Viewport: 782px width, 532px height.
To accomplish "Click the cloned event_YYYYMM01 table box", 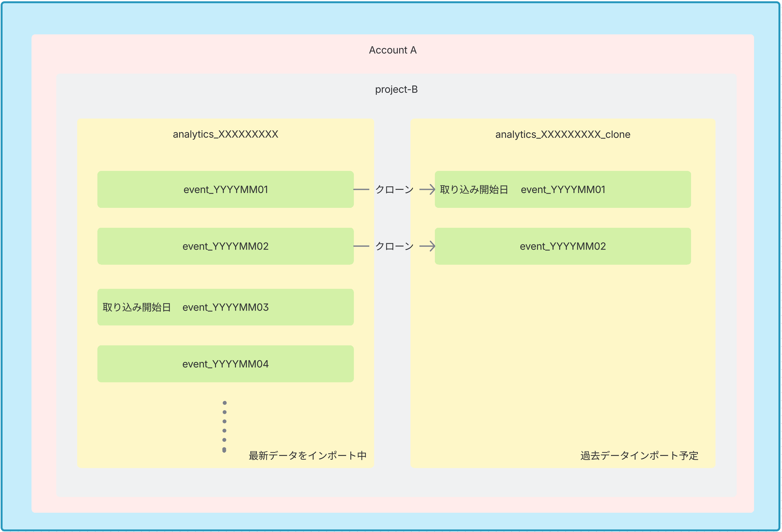I will tap(562, 189).
